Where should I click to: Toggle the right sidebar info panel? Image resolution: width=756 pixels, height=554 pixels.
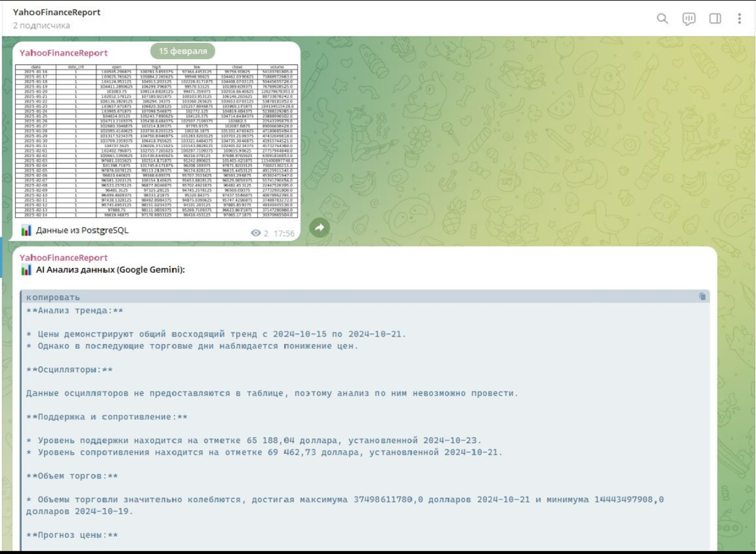click(x=715, y=19)
